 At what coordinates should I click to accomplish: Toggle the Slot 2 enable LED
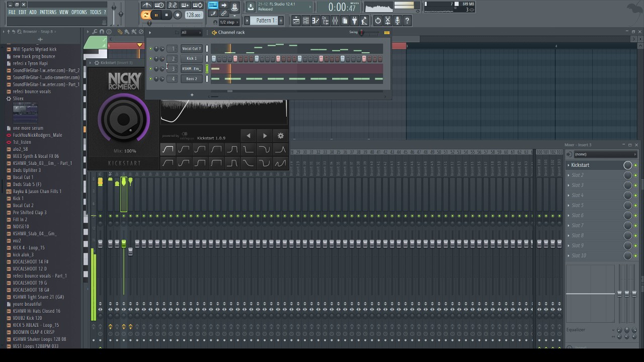coord(635,175)
